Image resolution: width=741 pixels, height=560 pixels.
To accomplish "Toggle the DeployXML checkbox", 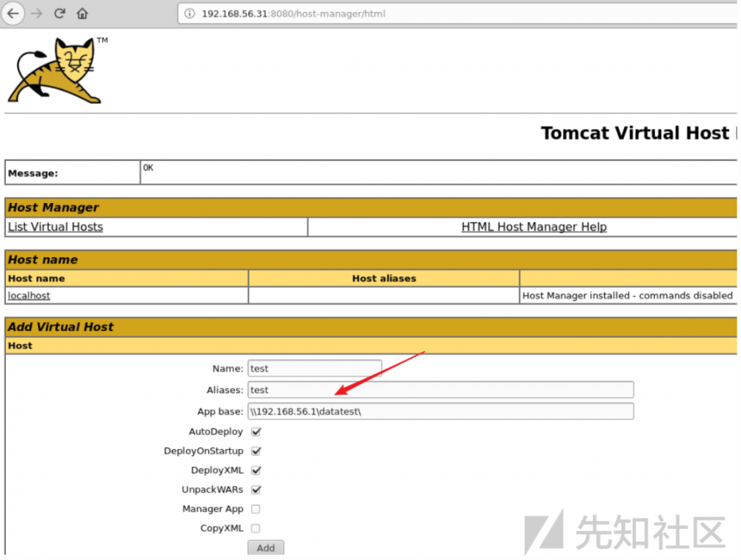I will click(x=256, y=470).
